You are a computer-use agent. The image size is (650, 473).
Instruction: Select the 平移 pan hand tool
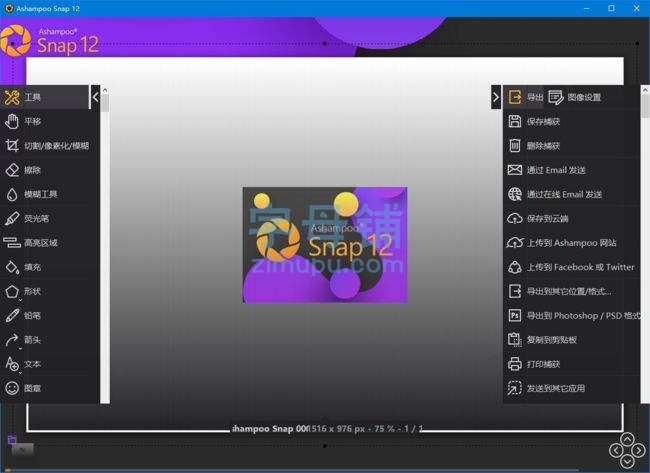point(45,121)
